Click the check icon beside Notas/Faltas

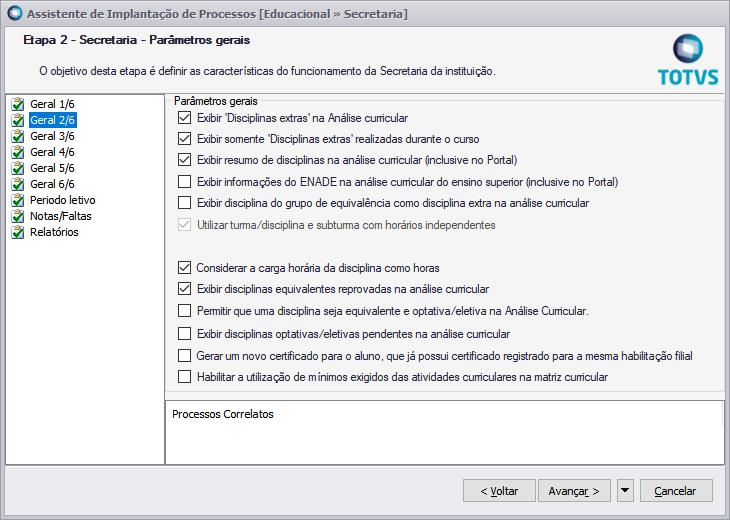[x=17, y=216]
